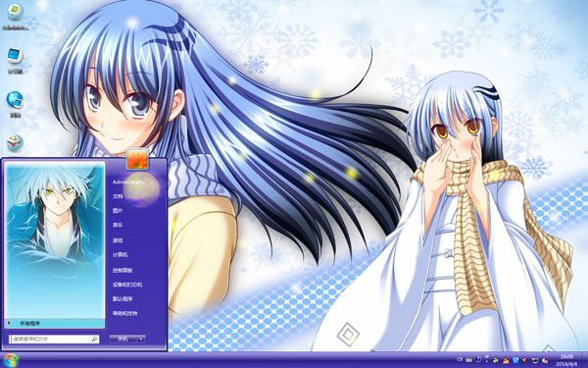Open the Recycle Bin desktop icon
588x368 pixels.
tap(16, 142)
